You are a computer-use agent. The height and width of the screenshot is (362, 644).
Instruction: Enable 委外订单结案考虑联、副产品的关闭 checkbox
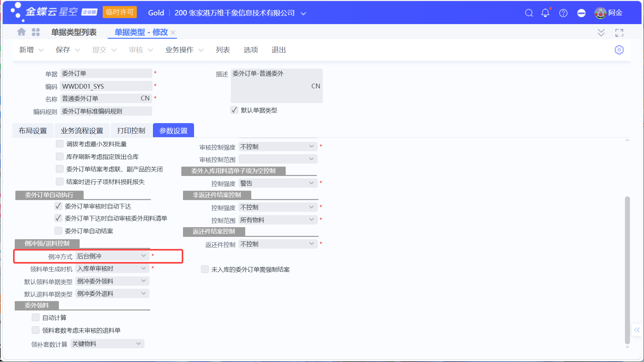click(x=60, y=169)
